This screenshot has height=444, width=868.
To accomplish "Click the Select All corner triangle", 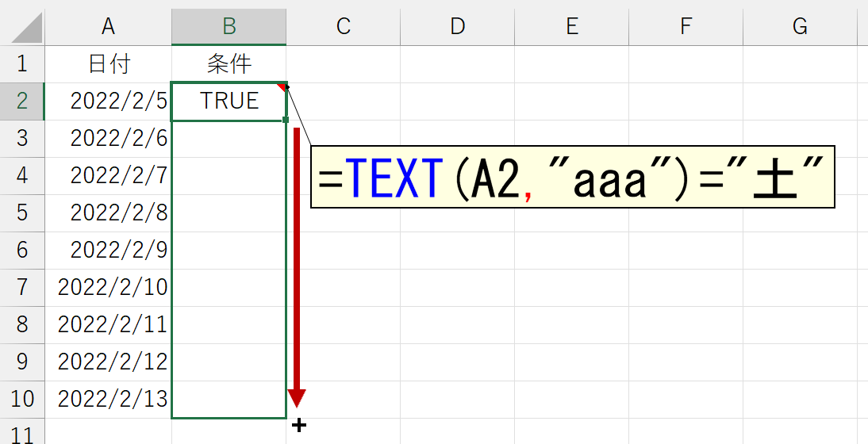I will pos(26,27).
